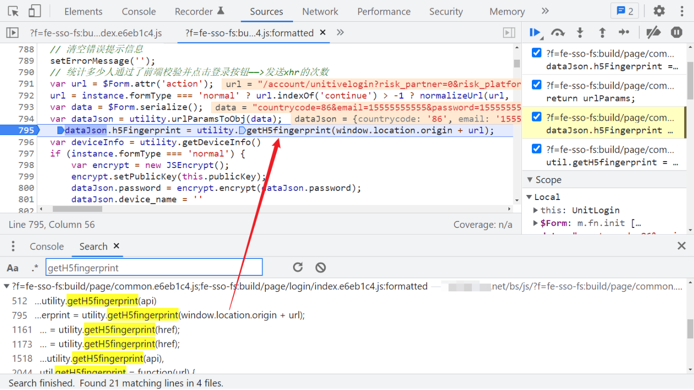Screen dimensions: 694x390
Task: Expand 'this: UnitLogin' in Local scope
Action: pos(535,210)
